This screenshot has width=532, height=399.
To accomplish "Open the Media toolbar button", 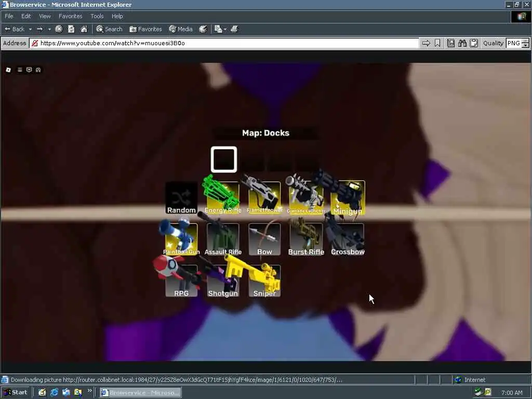I will (181, 29).
